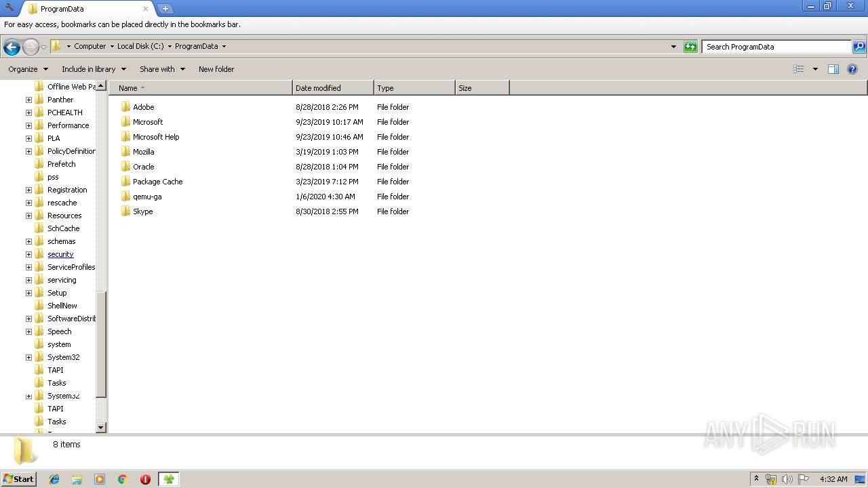This screenshot has height=488, width=868.
Task: Select the Skype folder icon
Action: point(125,211)
